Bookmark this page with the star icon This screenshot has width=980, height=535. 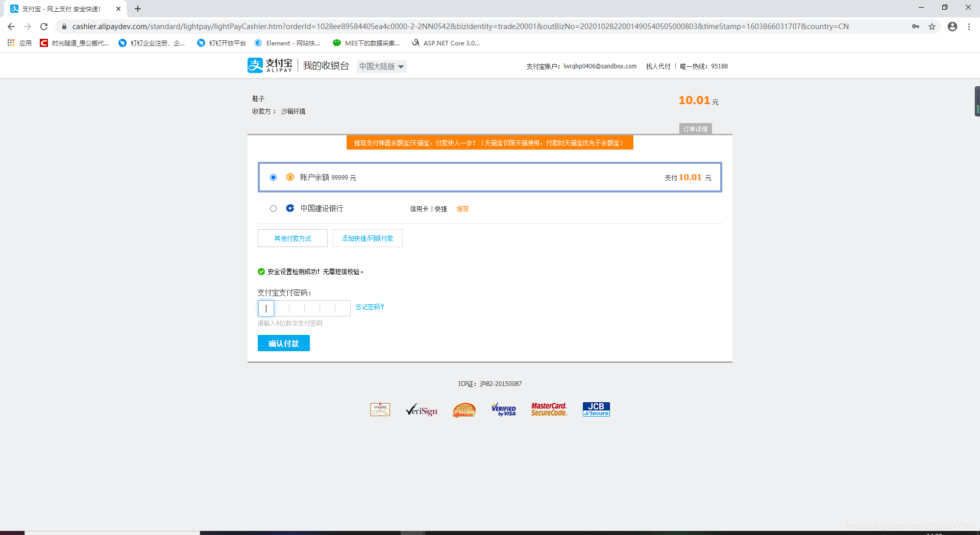tap(932, 27)
